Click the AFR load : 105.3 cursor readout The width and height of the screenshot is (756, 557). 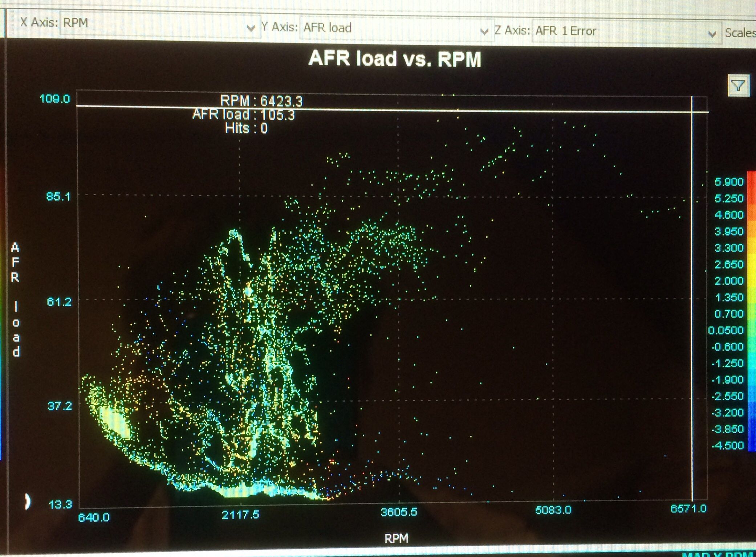tap(243, 115)
